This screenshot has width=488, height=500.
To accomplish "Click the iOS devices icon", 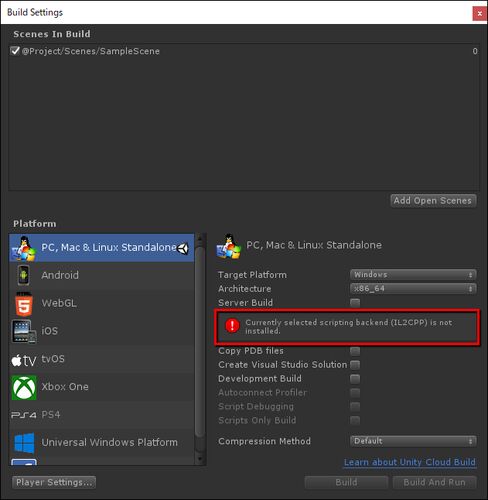I will (x=24, y=331).
